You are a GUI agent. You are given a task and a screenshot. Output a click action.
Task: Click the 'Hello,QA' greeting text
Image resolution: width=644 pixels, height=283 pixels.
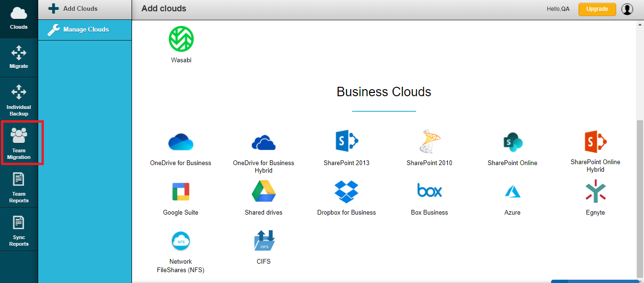pos(558,9)
